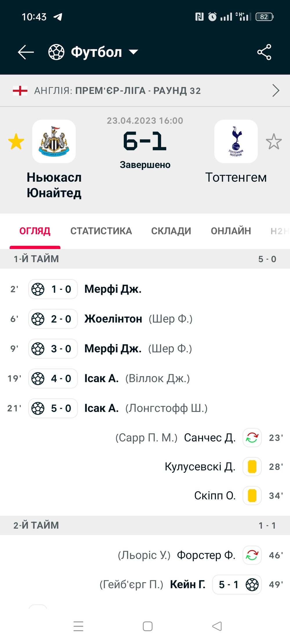Tap the back arrow in header

[x=26, y=52]
